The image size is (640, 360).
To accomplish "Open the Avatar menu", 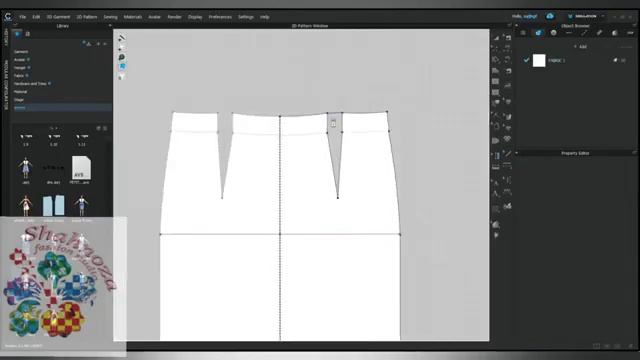I will 154,17.
